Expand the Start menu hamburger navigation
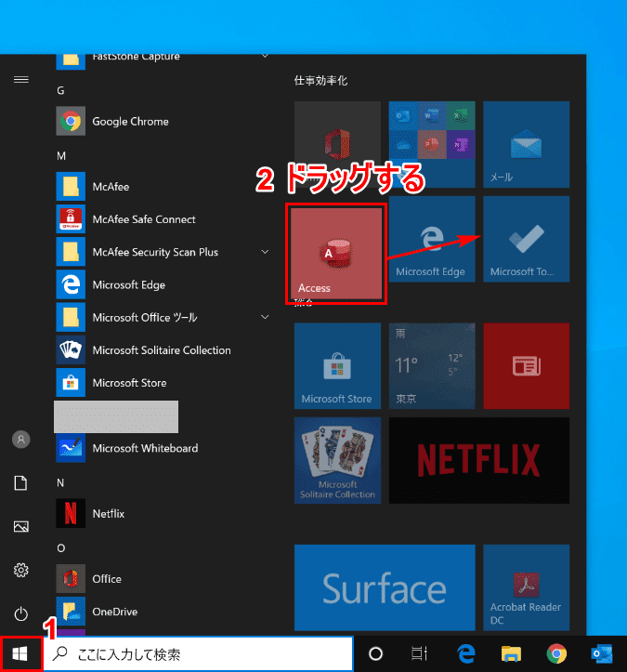This screenshot has height=672, width=627. pyautogui.click(x=21, y=80)
